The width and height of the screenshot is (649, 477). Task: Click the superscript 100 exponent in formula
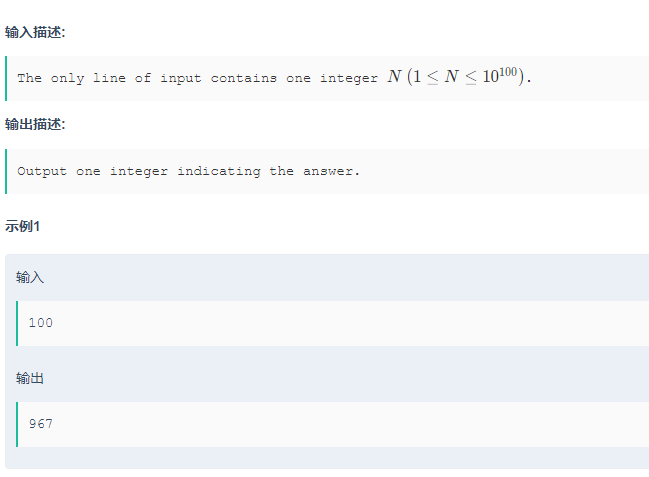click(508, 72)
